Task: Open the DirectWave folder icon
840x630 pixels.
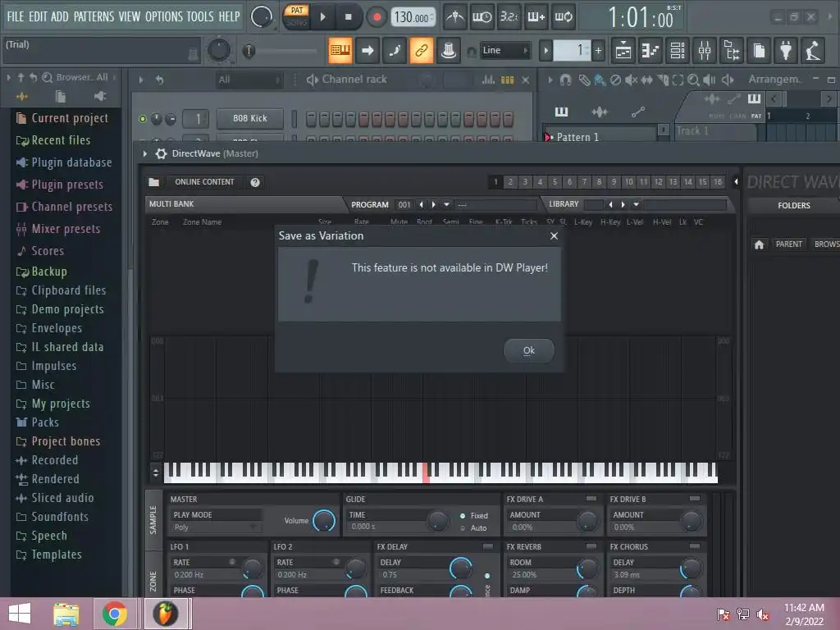Action: click(153, 182)
